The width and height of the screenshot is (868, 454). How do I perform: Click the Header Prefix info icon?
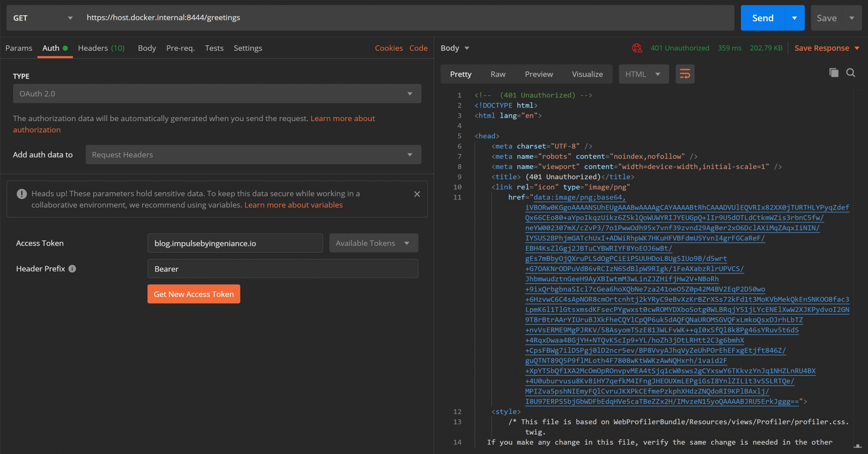point(72,269)
